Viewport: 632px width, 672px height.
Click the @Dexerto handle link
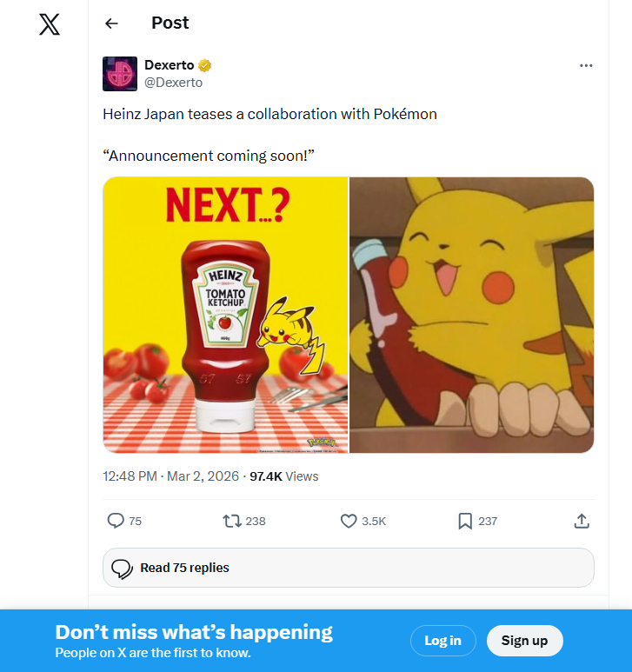[173, 83]
